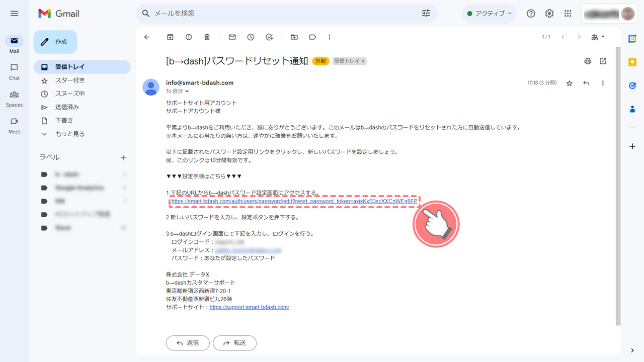
Task: Open Meet in the left rail
Action: [14, 125]
